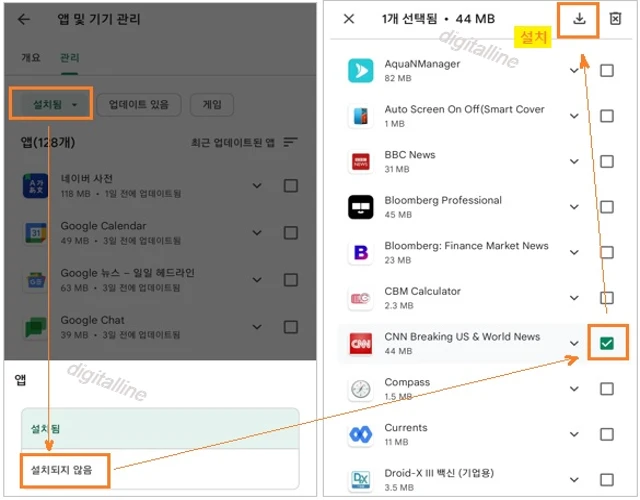Tap the 네이버 사전 app icon
Image resolution: width=640 pixels, height=500 pixels.
36,186
